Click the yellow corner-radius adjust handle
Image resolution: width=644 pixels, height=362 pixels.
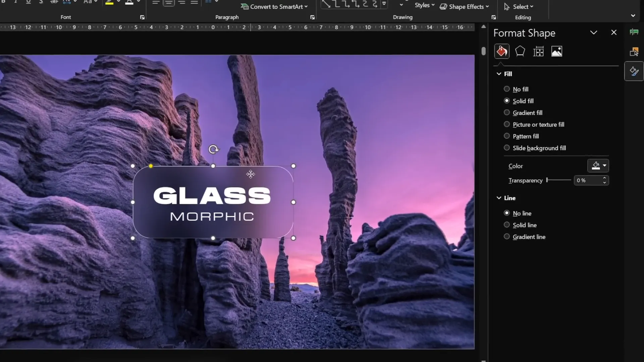tap(151, 166)
